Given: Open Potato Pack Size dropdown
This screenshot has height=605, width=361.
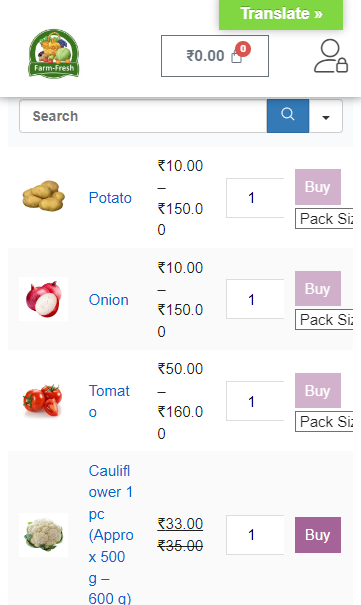Looking at the screenshot, I should click(324, 219).
